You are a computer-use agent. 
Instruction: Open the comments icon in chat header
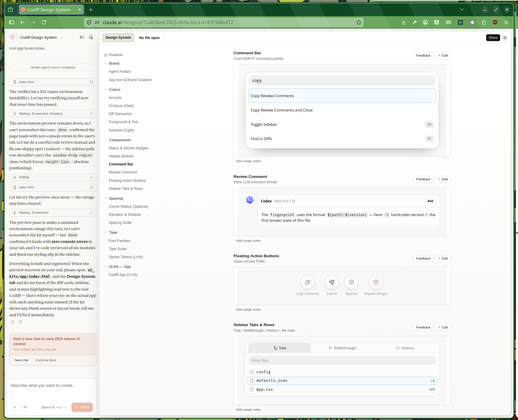[x=91, y=37]
